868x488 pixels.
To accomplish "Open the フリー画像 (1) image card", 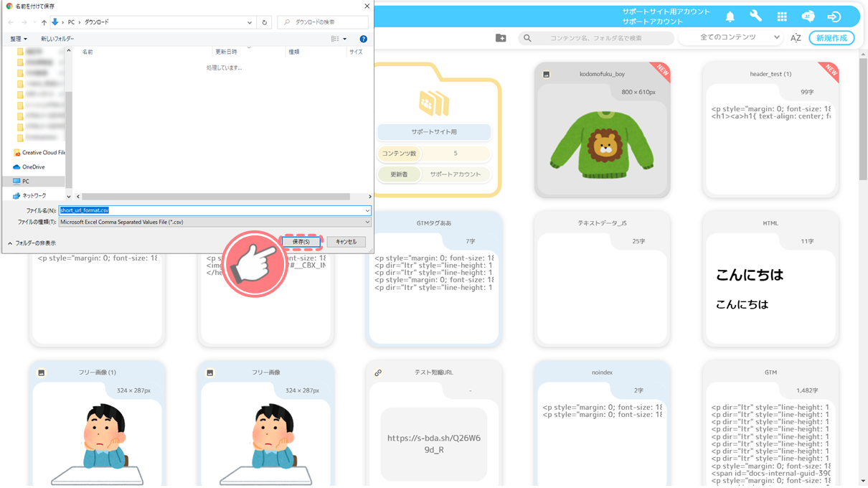I will [x=98, y=423].
